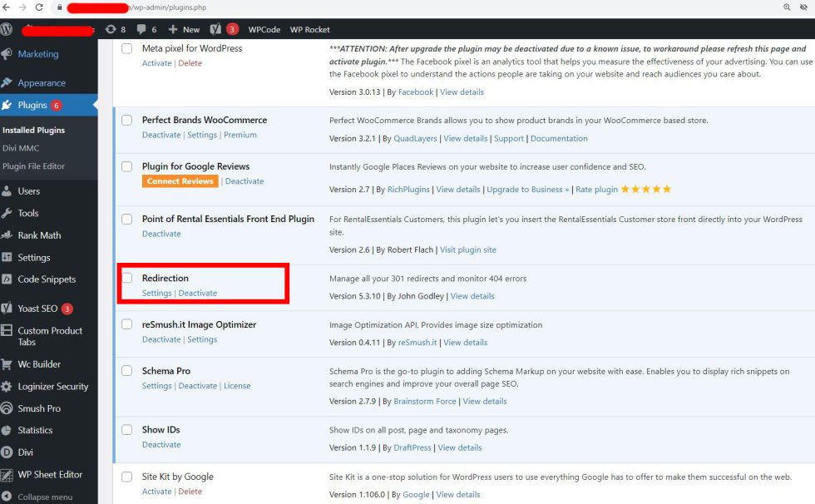The height and width of the screenshot is (504, 815).
Task: Open the Custom Product Tabs menu
Action: (x=50, y=336)
